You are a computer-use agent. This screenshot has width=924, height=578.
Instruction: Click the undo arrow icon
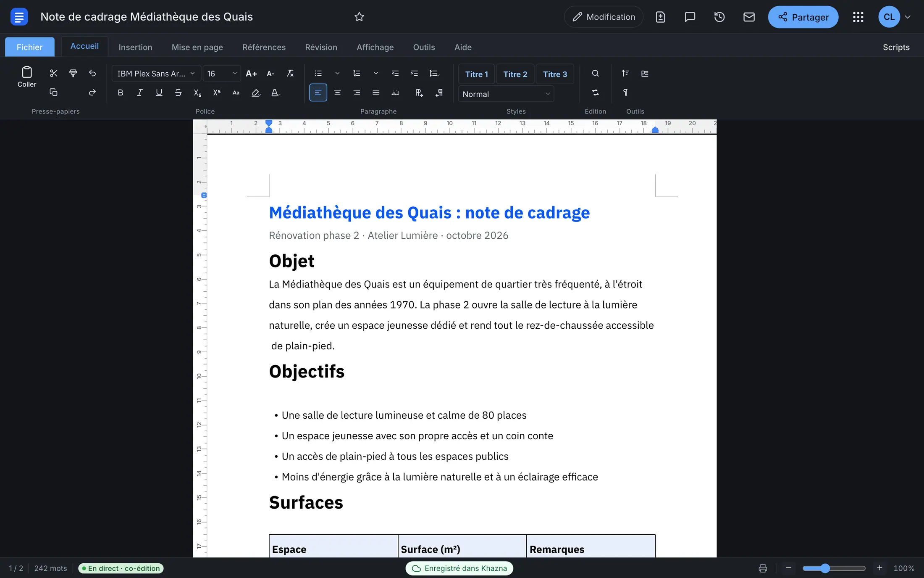point(92,74)
